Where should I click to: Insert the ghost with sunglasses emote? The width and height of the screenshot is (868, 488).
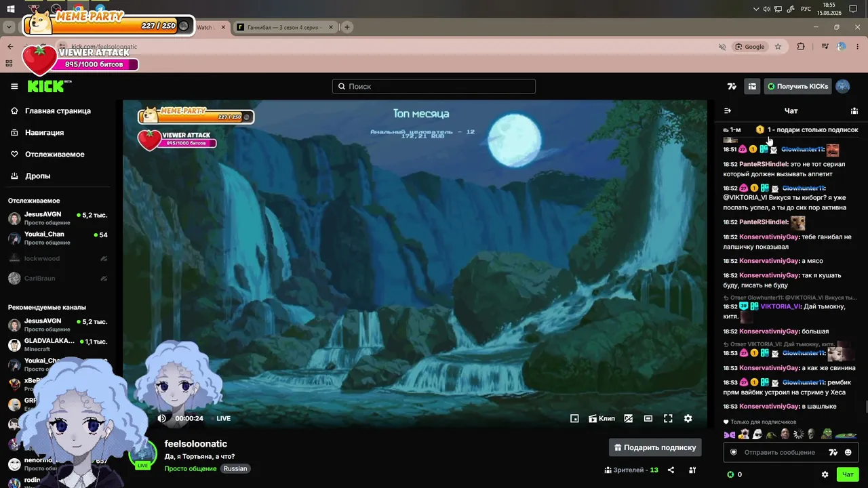(757, 434)
